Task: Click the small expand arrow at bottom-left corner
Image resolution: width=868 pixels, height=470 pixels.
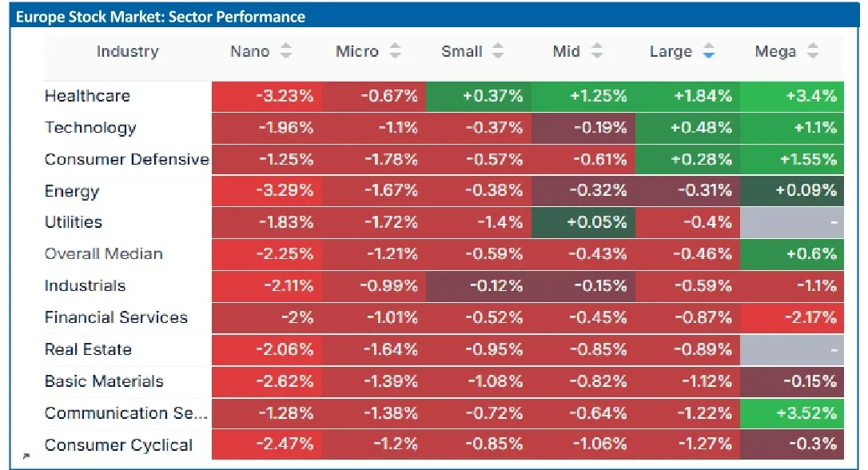Action: click(26, 456)
